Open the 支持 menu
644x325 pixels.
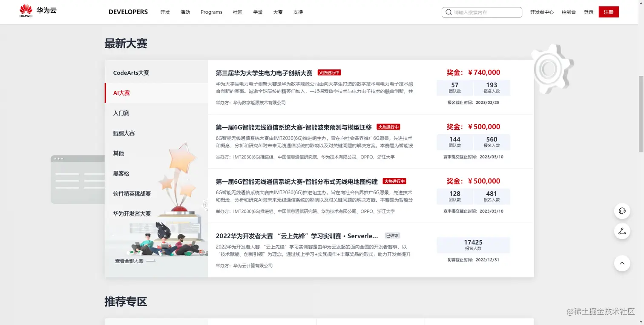point(298,12)
